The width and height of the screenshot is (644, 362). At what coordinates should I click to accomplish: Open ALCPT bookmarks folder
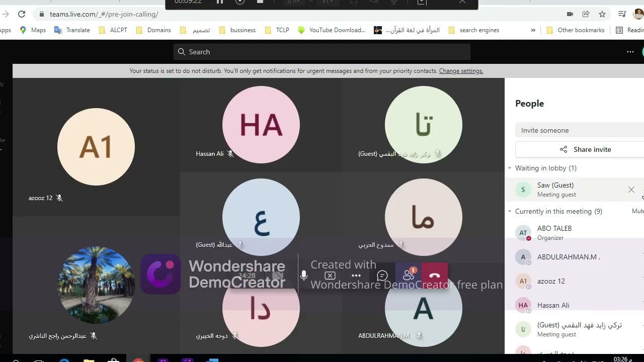(x=113, y=30)
